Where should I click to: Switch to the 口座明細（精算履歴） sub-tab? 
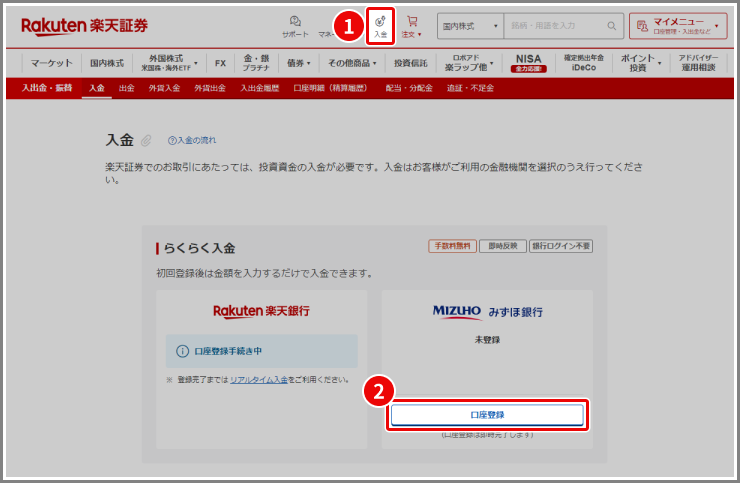coord(330,88)
